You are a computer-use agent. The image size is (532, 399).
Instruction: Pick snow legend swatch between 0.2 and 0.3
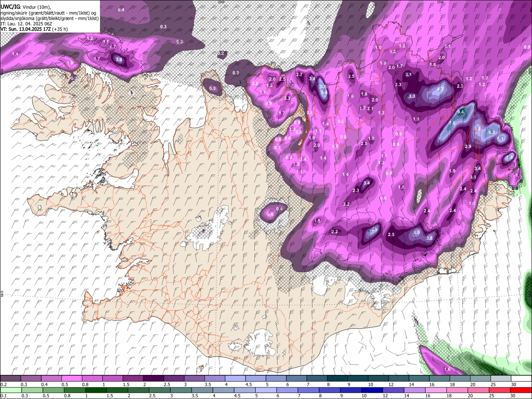click(10, 378)
